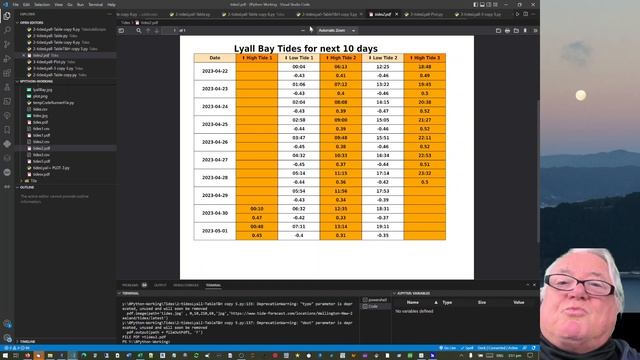Toggle the PDF viewer sidebar icon
This screenshot has width=640, height=360.
[121, 30]
